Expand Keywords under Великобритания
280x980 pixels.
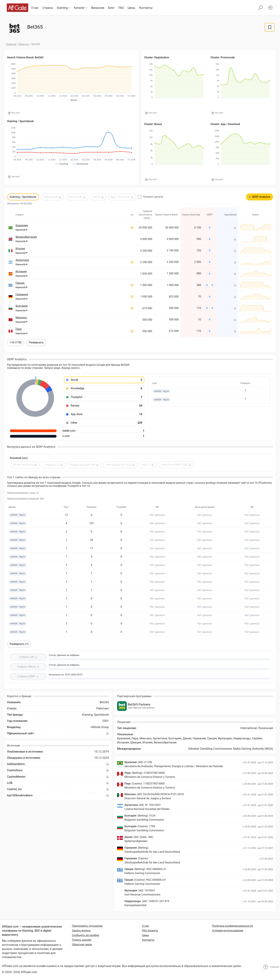click(x=21, y=241)
